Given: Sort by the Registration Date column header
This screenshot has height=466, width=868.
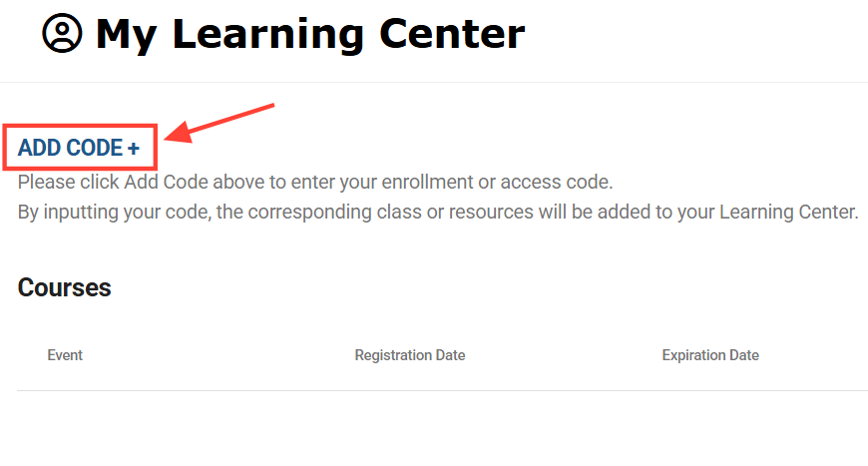Looking at the screenshot, I should pos(410,355).
